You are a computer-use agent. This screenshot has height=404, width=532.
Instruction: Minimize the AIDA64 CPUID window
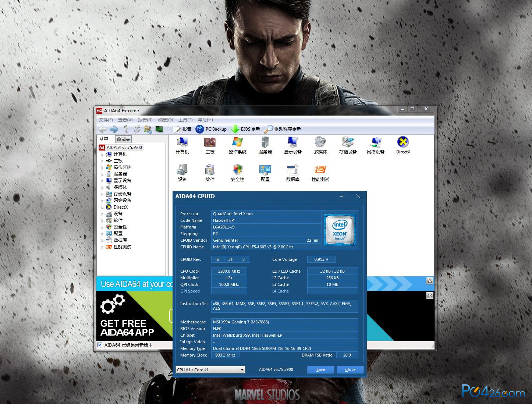click(x=341, y=196)
